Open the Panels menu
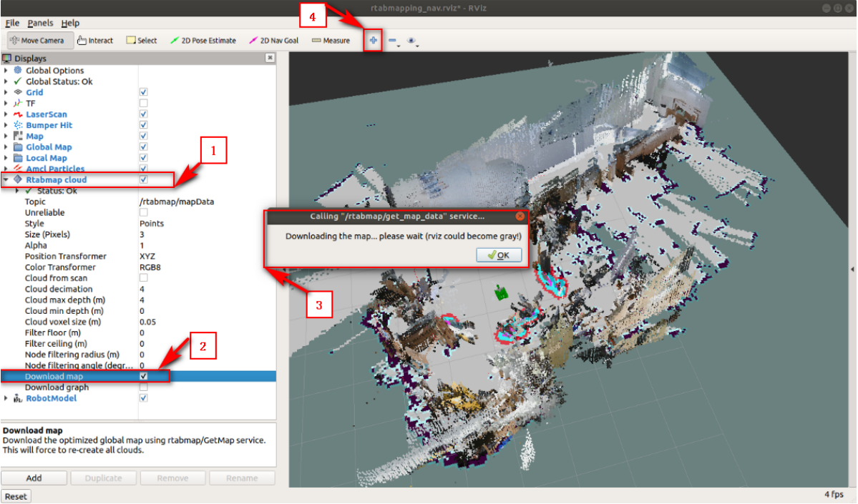858x504 pixels. click(40, 23)
